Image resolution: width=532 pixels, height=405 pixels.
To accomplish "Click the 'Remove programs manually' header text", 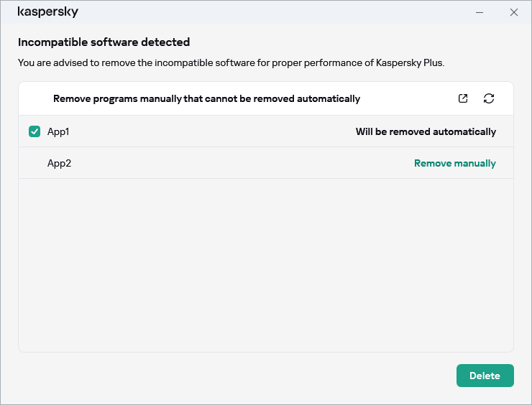I will 206,98.
